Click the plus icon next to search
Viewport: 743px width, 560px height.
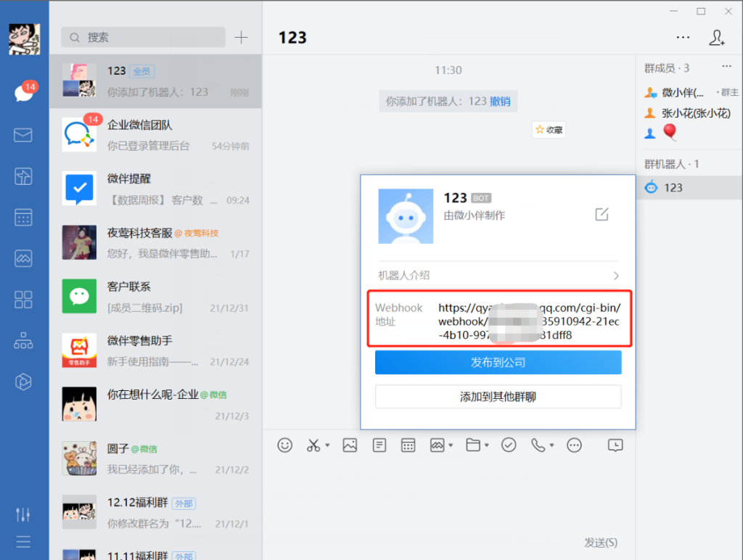point(241,37)
